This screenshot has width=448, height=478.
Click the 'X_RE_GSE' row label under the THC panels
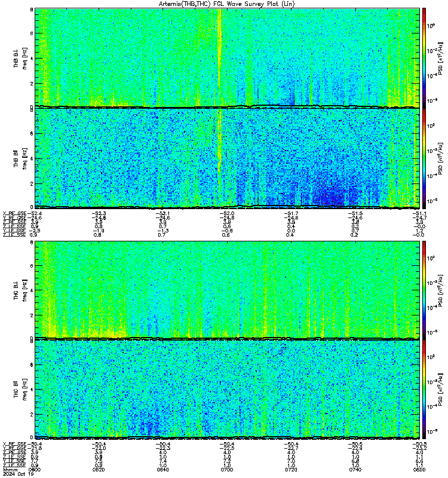(x=14, y=444)
